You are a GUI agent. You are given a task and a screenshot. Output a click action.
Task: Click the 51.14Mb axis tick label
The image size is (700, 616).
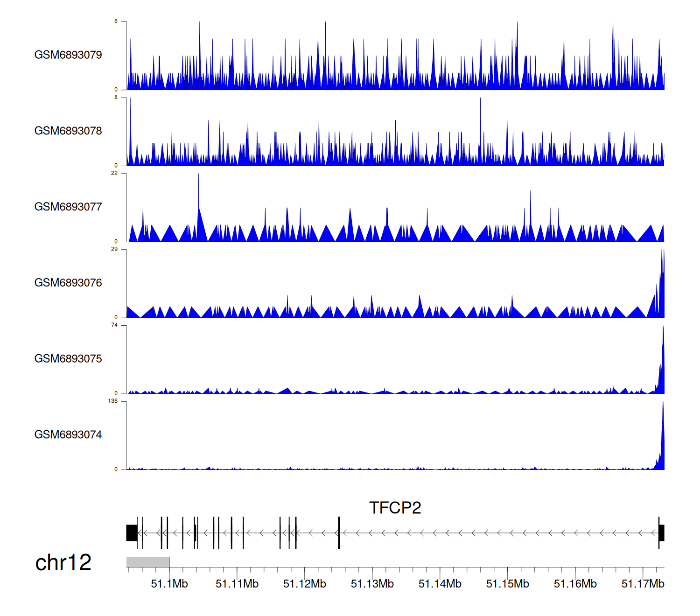(x=440, y=584)
